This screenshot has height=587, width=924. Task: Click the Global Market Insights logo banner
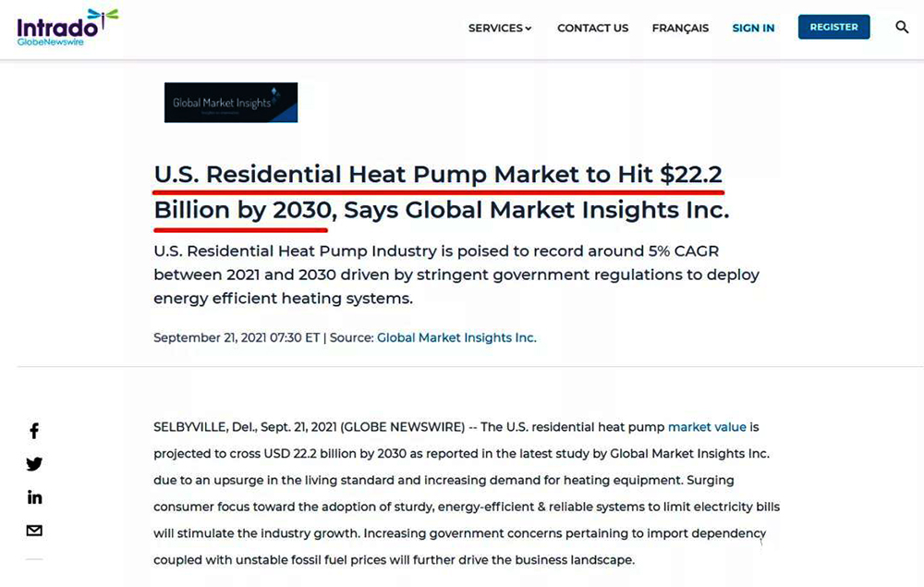(231, 103)
